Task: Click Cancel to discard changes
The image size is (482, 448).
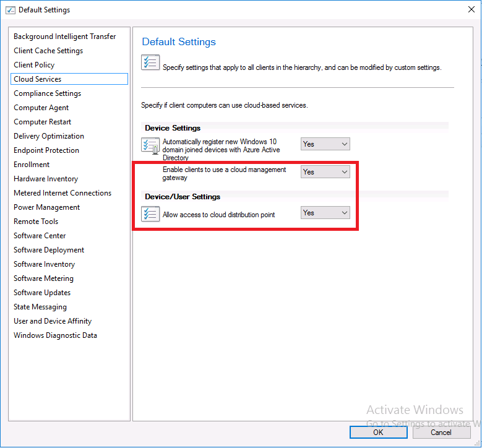Action: pyautogui.click(x=441, y=433)
